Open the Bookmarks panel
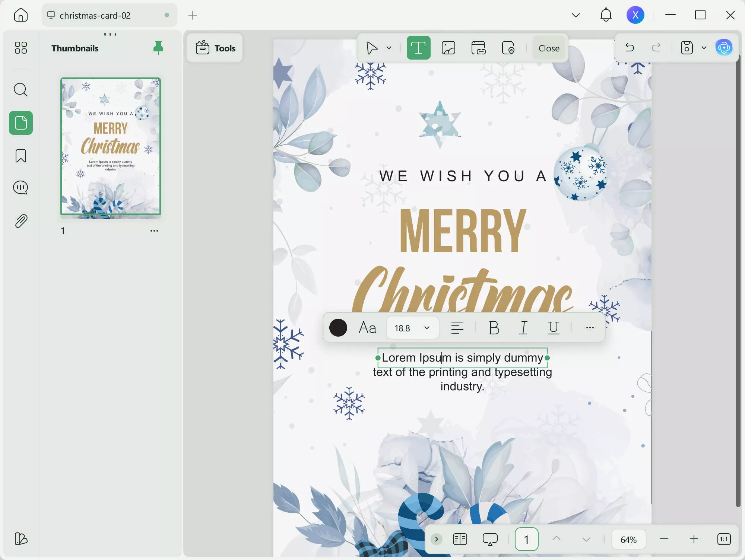 tap(21, 156)
